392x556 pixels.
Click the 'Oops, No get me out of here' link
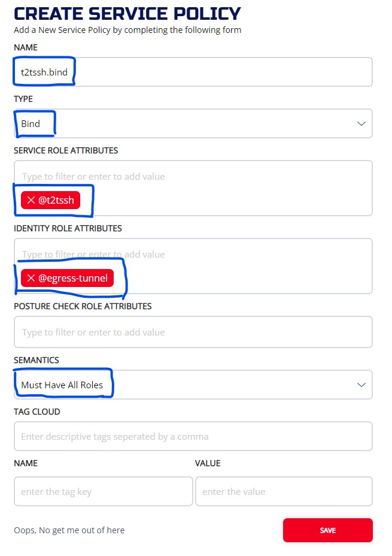69,530
